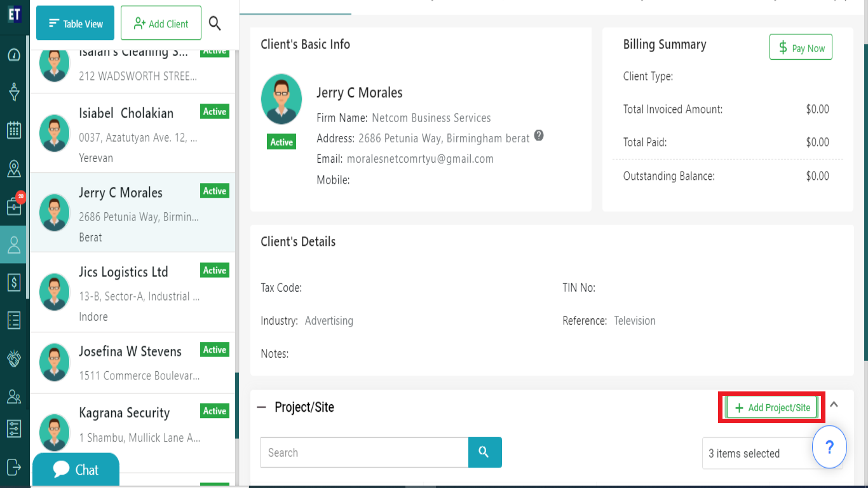
Task: Click the Reference value Television
Action: (x=635, y=321)
